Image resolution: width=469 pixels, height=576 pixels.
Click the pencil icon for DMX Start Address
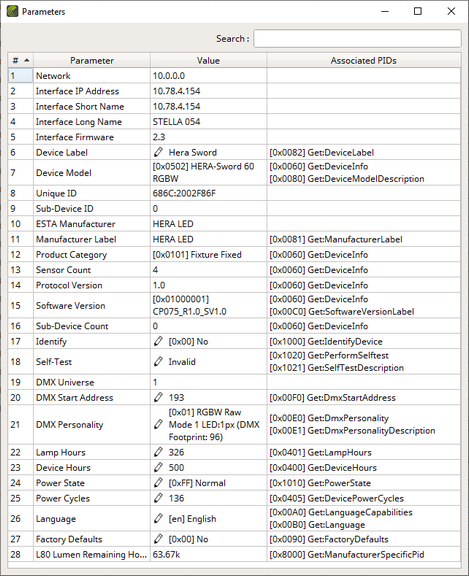point(158,397)
